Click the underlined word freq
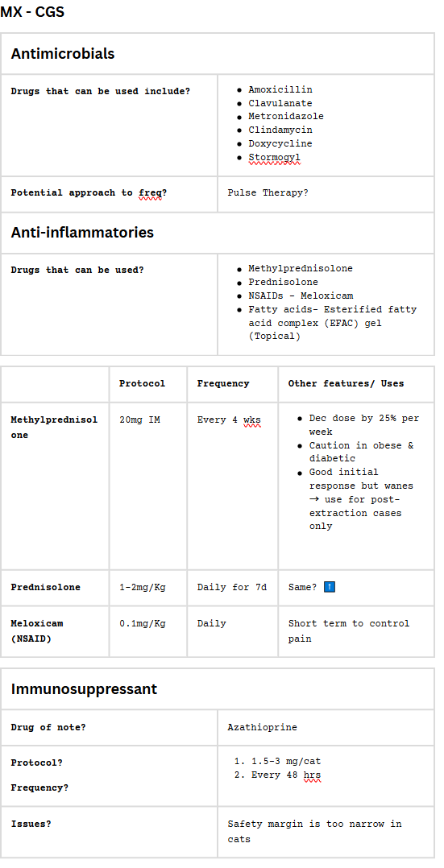444x868 pixels. 150,192
